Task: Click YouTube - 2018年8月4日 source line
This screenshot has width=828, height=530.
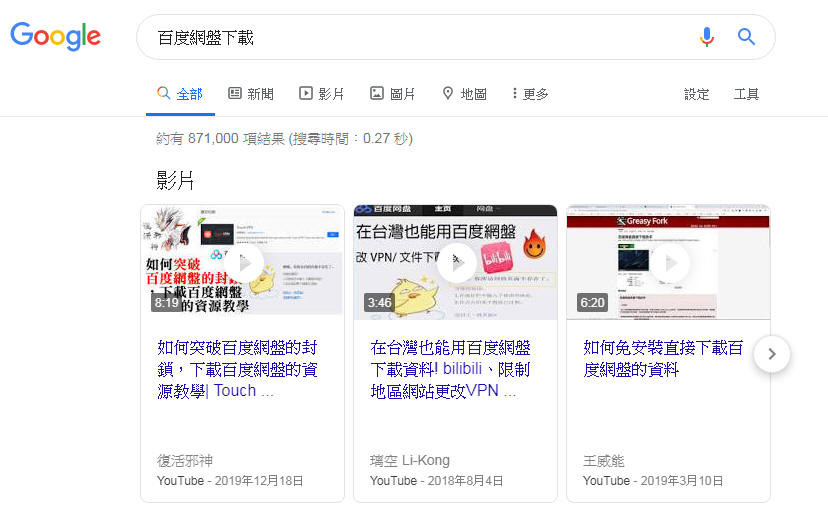Action: click(436, 481)
